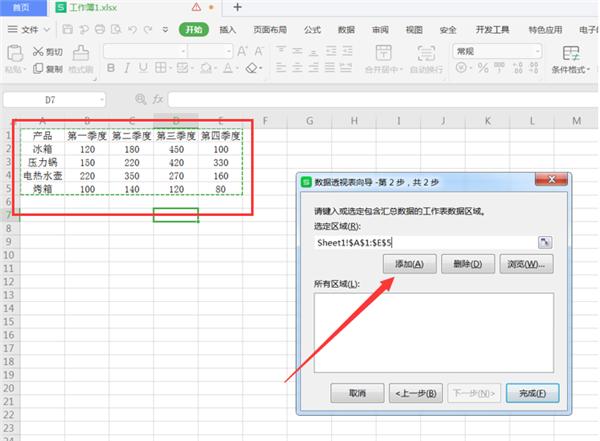Click the Print icon in quick access toolbar
This screenshot has width=600, height=441.
[100, 29]
